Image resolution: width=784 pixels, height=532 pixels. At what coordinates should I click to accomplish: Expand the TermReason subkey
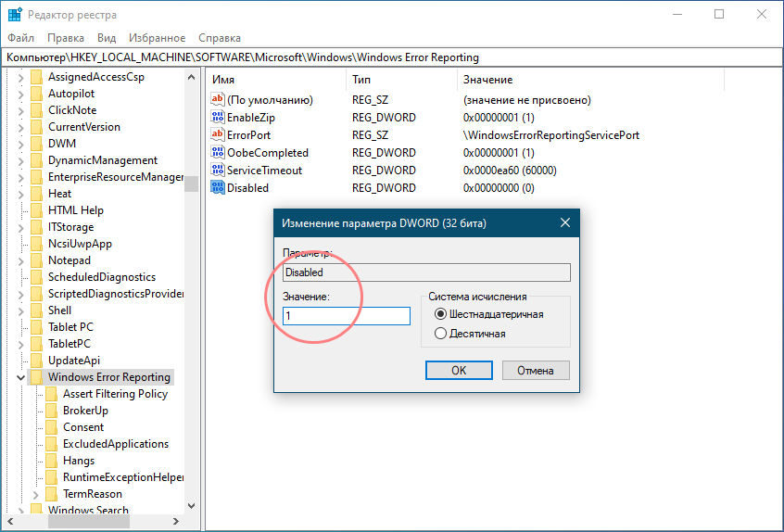35,494
